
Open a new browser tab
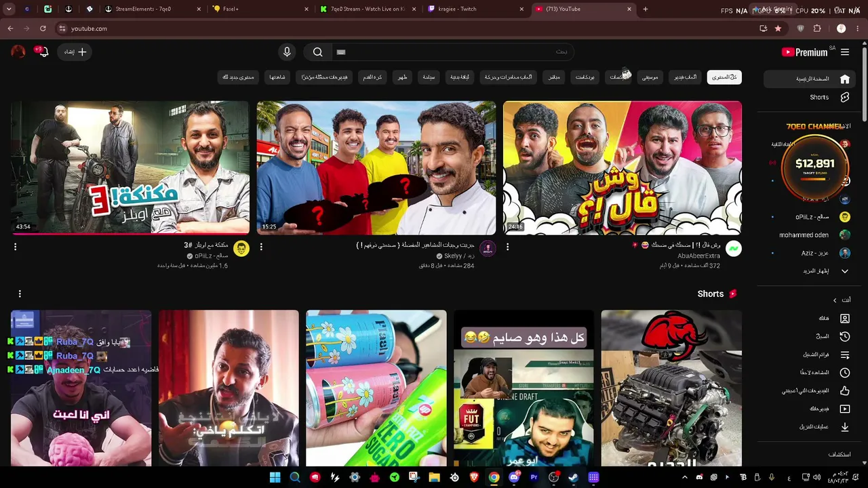click(646, 9)
